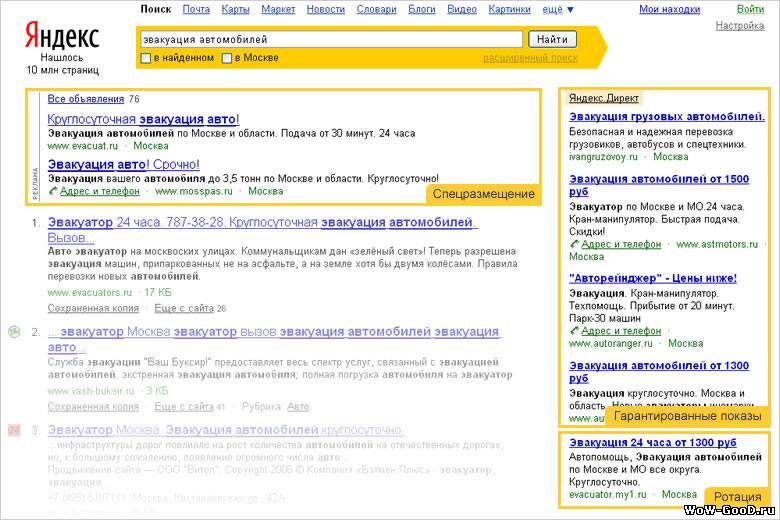Click the search query input field
This screenshot has height=520, width=780.
click(x=330, y=40)
